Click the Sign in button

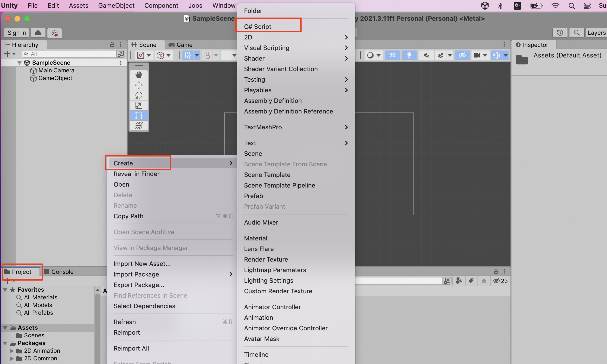(x=17, y=33)
